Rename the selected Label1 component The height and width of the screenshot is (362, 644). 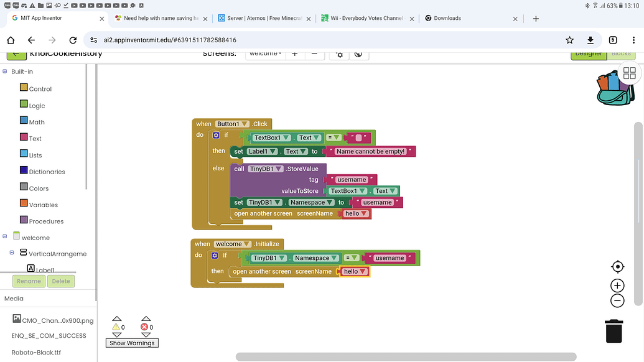pyautogui.click(x=28, y=281)
